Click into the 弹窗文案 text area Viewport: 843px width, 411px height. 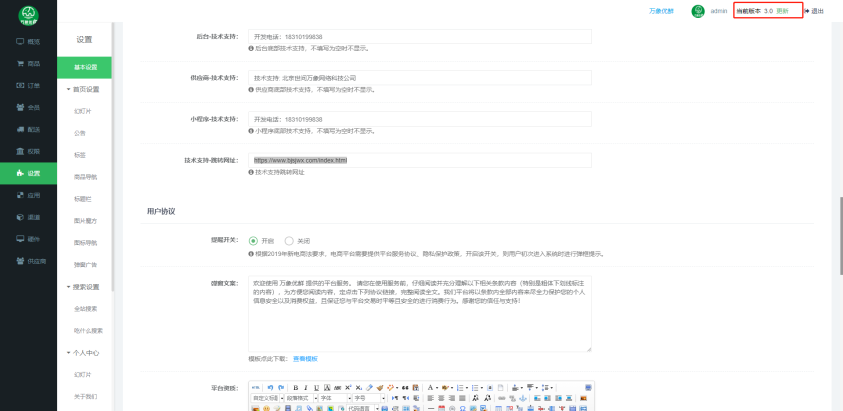coord(420,314)
